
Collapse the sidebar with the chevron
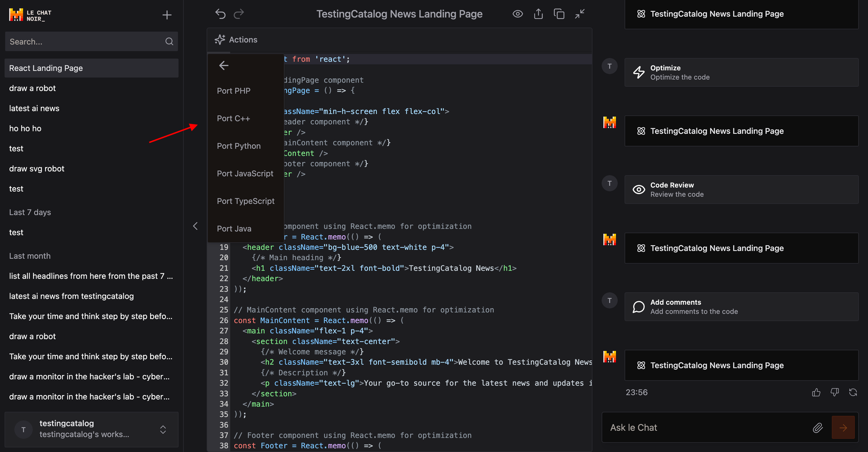(x=195, y=226)
